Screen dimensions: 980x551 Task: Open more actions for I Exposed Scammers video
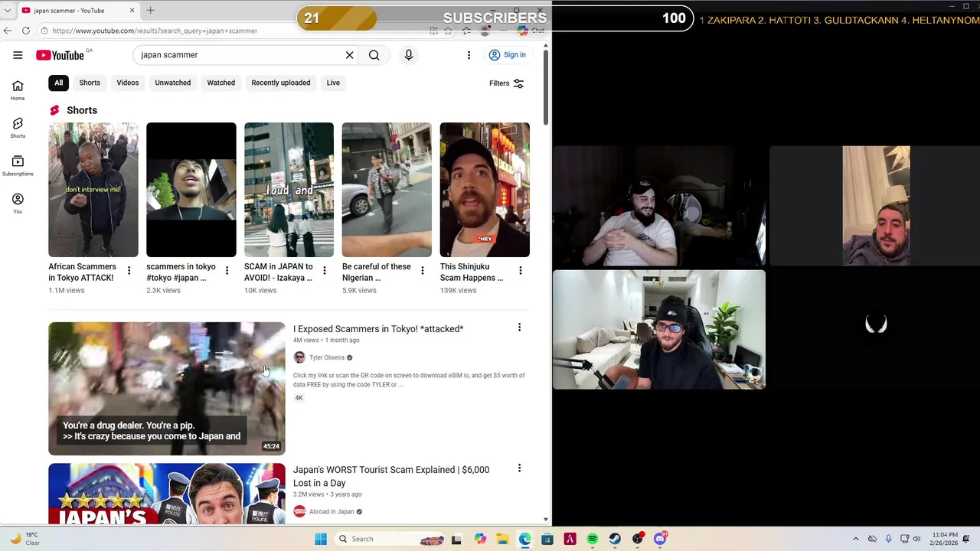(519, 328)
